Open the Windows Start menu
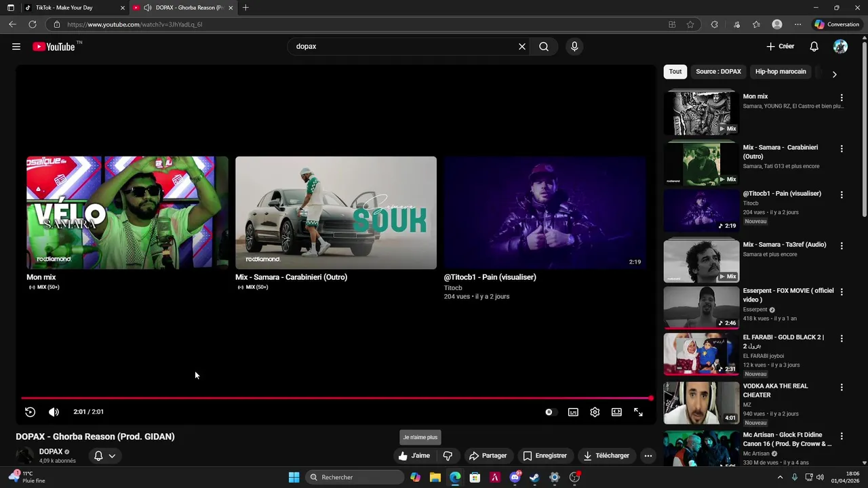868x488 pixels. point(294,477)
